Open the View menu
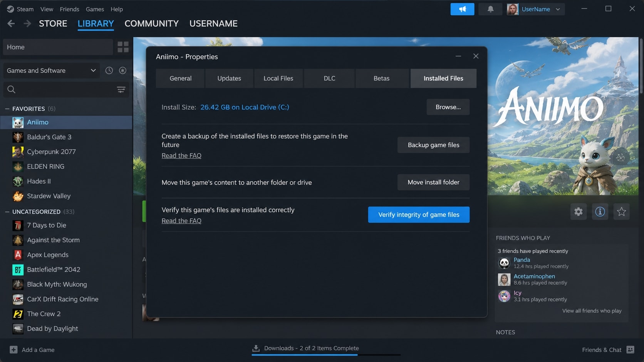 coord(47,9)
